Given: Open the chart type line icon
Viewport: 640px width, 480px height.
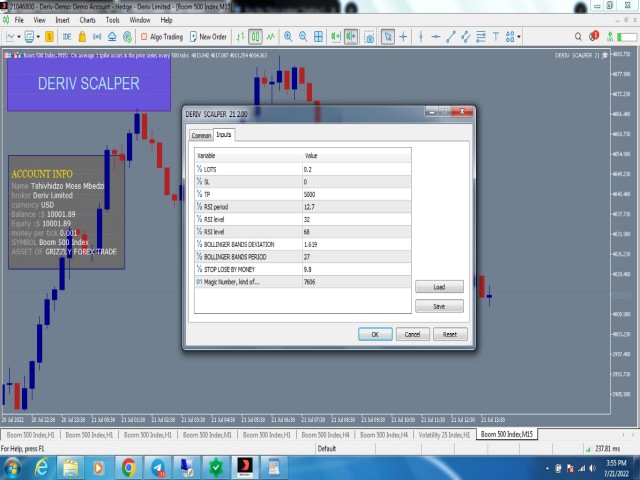Looking at the screenshot, I should (x=10, y=37).
